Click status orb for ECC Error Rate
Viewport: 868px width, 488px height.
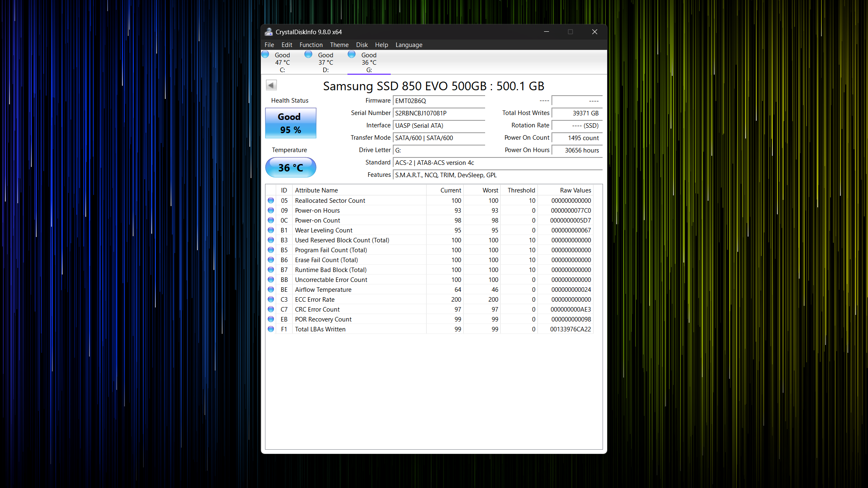[271, 299]
